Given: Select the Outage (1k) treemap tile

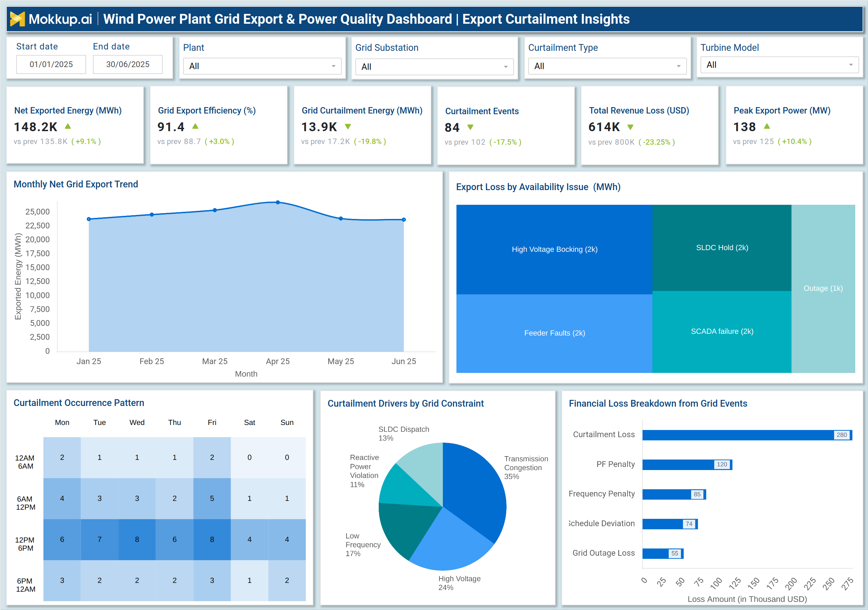Looking at the screenshot, I should point(823,289).
